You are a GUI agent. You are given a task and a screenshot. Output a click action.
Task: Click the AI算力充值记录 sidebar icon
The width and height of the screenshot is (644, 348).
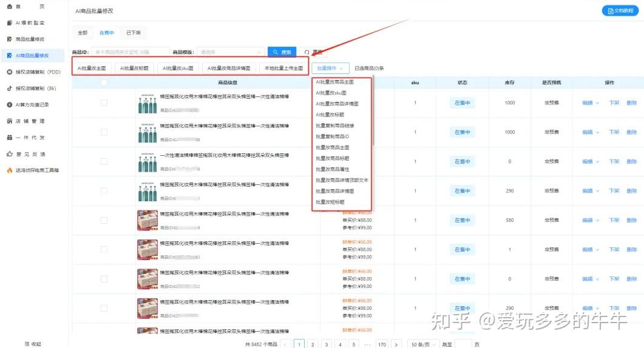tap(9, 104)
